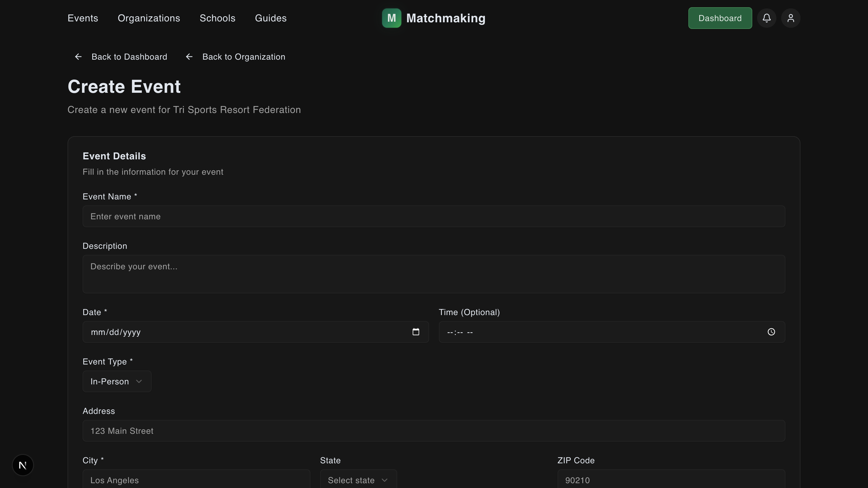Focus the Address 123 Main Street field
This screenshot has width=868, height=488.
[x=434, y=431]
